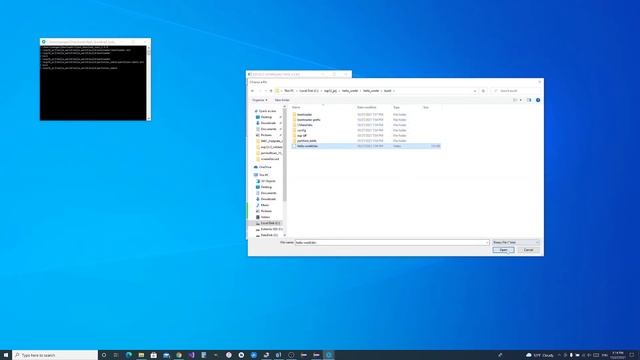
Task: Click Quick access in navigation pane
Action: (267, 111)
